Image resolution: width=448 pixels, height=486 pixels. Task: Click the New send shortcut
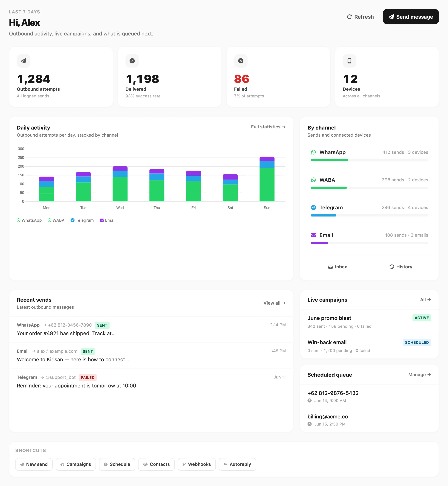click(x=34, y=464)
